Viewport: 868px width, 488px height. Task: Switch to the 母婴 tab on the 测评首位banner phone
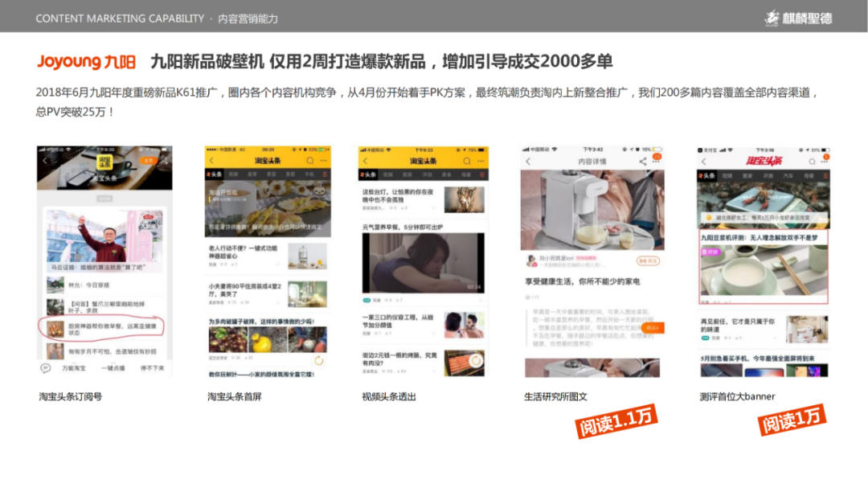(809, 175)
